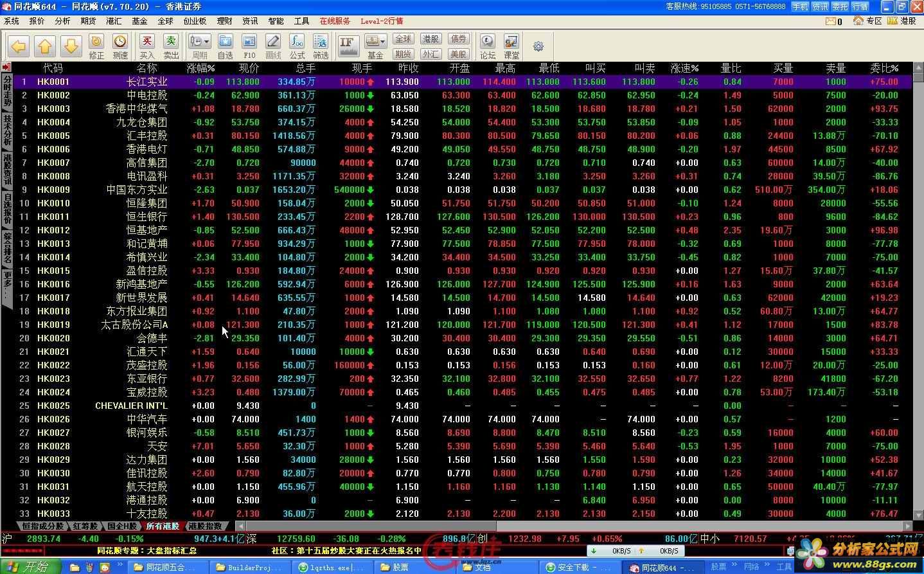Open the 创业板 menu
Viewport: 924px width, 574px height.
pyautogui.click(x=195, y=21)
